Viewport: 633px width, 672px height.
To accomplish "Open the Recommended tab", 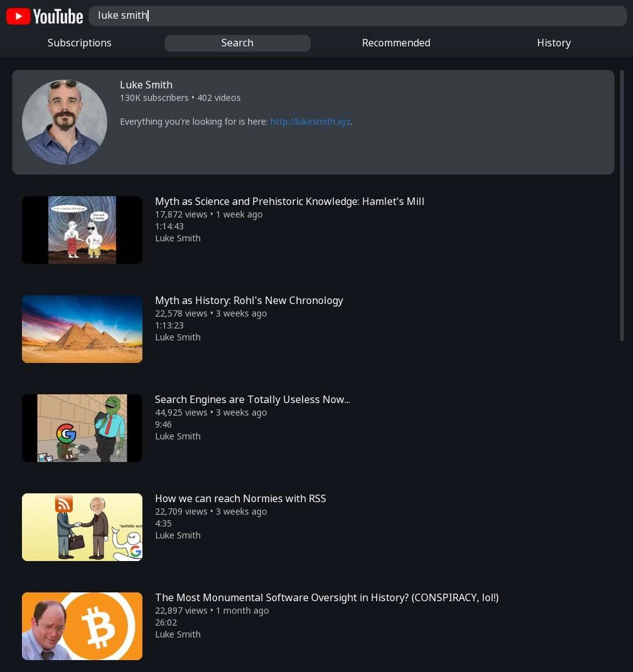I will pos(396,43).
